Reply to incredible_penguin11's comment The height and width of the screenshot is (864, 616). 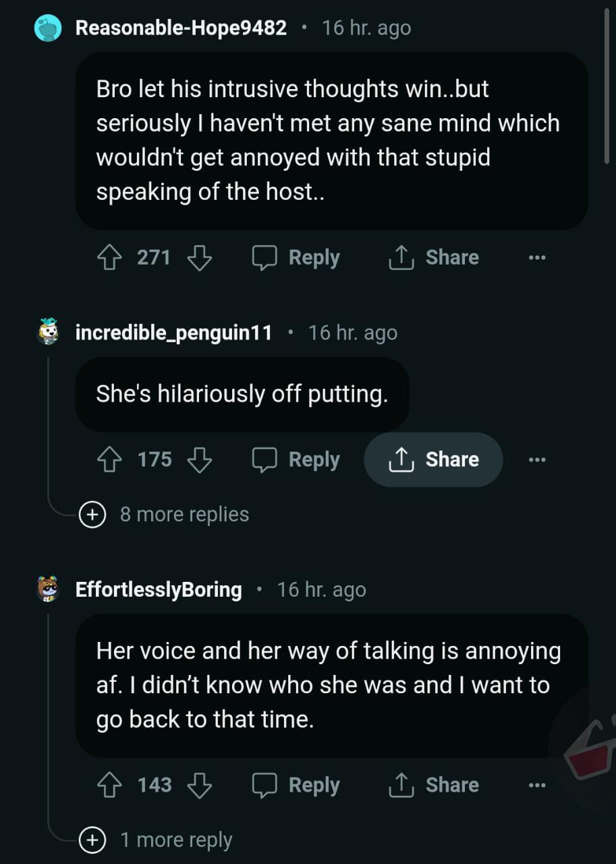point(296,460)
